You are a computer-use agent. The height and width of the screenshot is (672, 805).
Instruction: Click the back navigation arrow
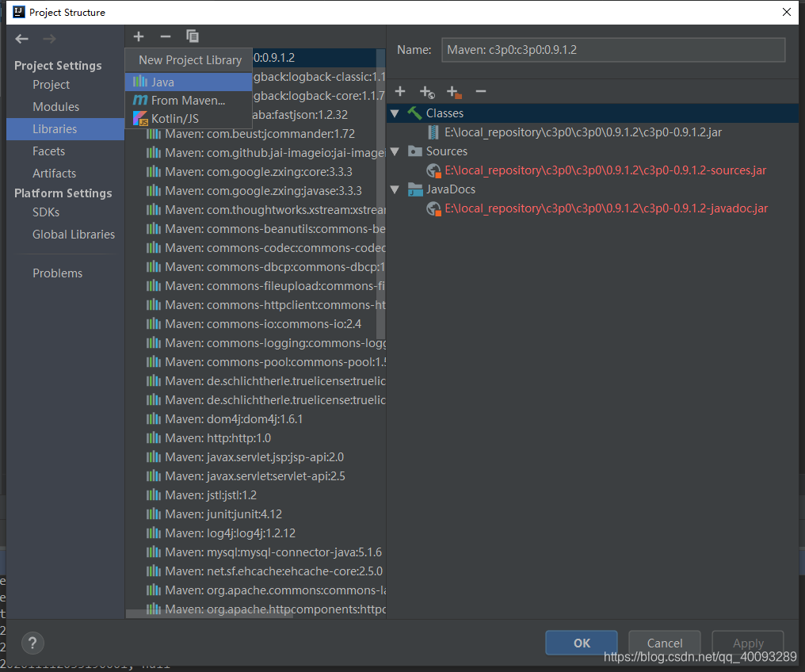point(21,39)
